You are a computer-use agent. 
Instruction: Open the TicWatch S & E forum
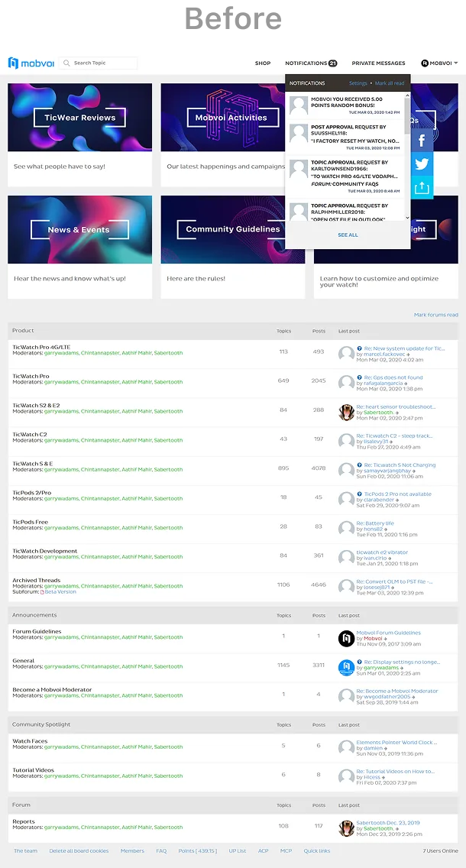point(33,464)
